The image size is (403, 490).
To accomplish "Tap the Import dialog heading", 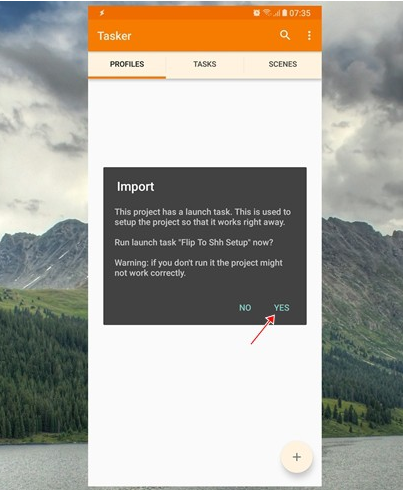I will (x=135, y=186).
